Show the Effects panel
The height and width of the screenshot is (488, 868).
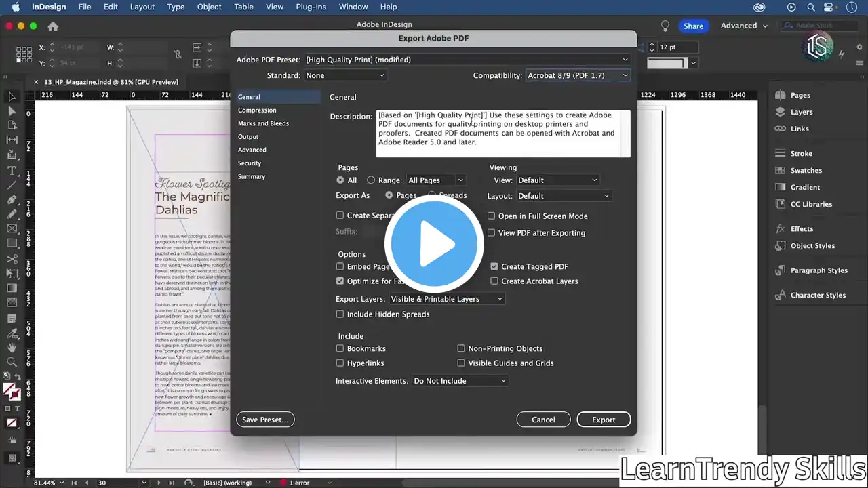[794, 229]
